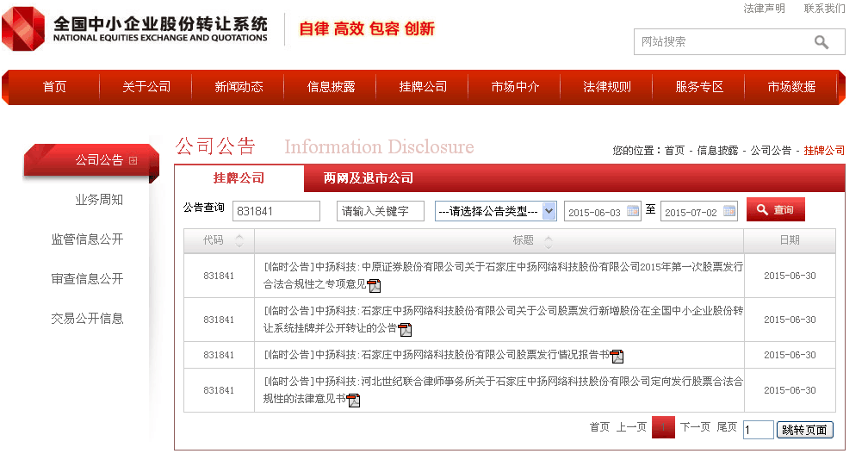This screenshot has height=466, width=868.
Task: Open announcement 新增股份…挂牌并公开转让的公告
Action: [503, 320]
